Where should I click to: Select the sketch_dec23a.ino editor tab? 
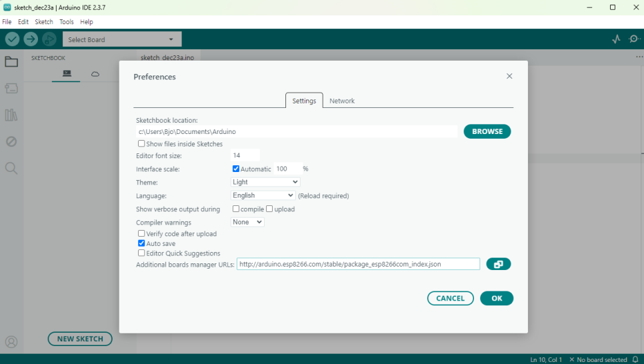tap(167, 57)
